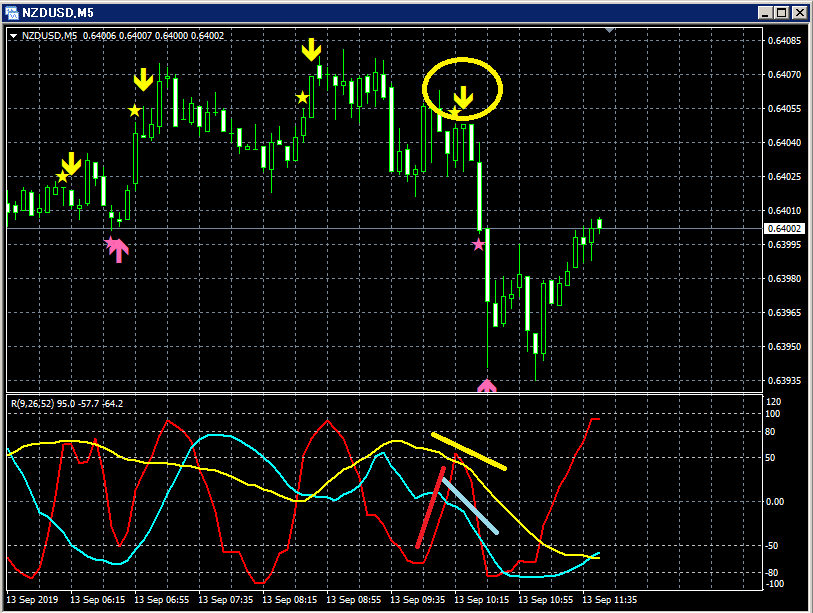Click the -100 level on indicator scale
The image size is (813, 613).
(775, 584)
